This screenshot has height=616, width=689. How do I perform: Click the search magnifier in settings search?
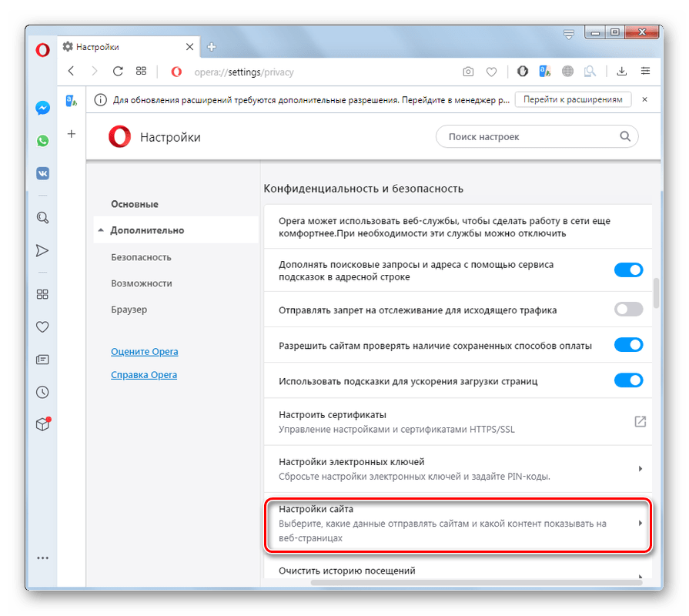[625, 136]
